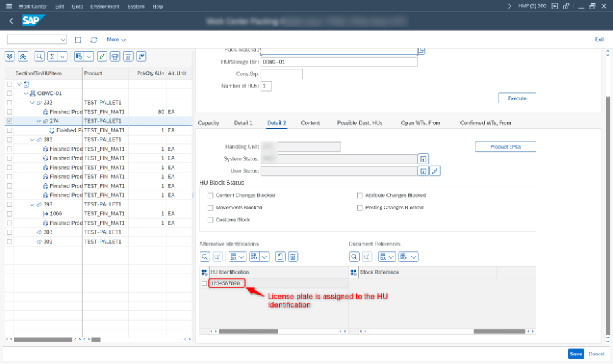Uncheck the HU 274 row checkbox

pyautogui.click(x=9, y=121)
